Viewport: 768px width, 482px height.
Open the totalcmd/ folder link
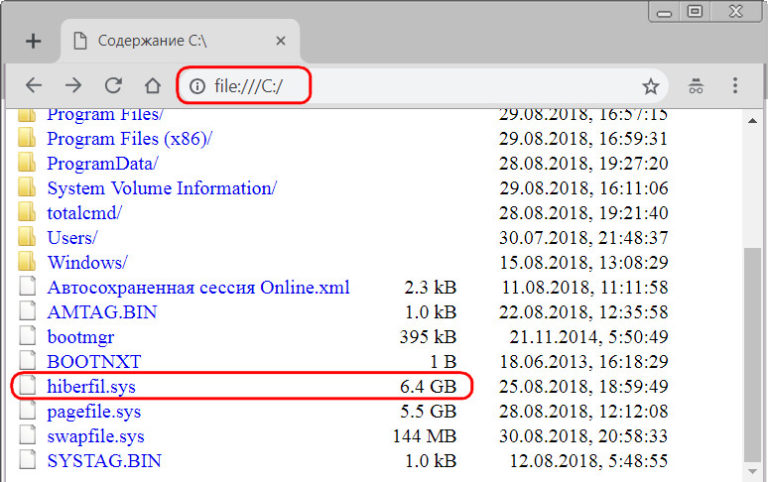coord(84,213)
